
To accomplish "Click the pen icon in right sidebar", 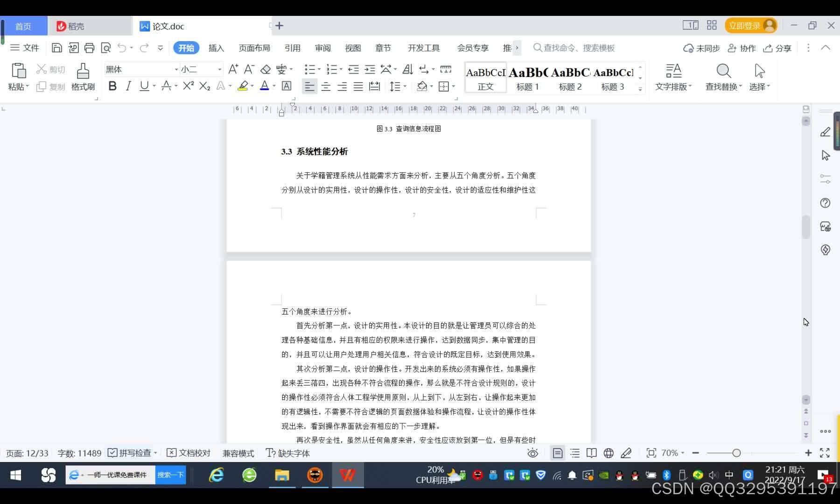I will [x=825, y=132].
